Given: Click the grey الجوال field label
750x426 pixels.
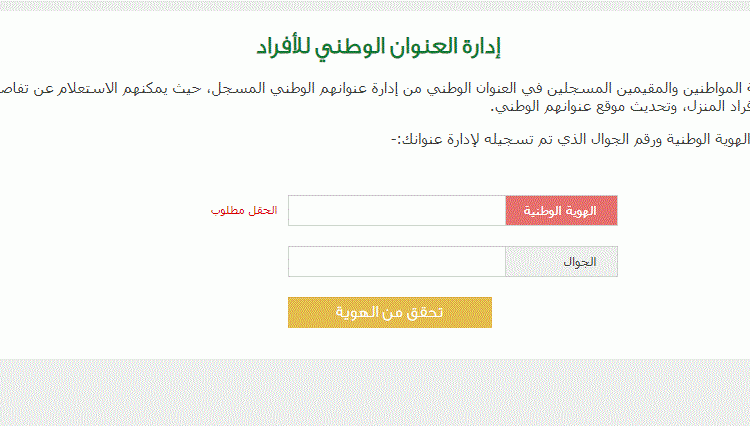Looking at the screenshot, I should 562,262.
